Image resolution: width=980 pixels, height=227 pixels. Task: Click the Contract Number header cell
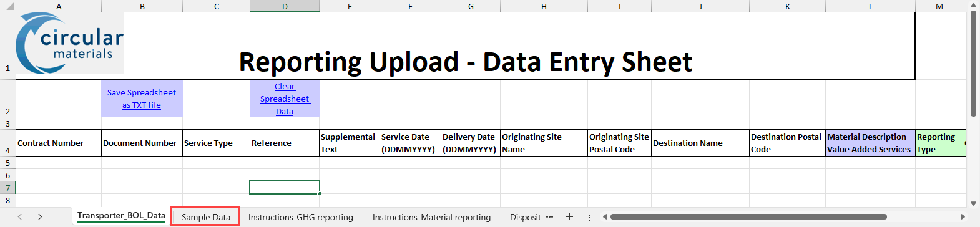59,143
